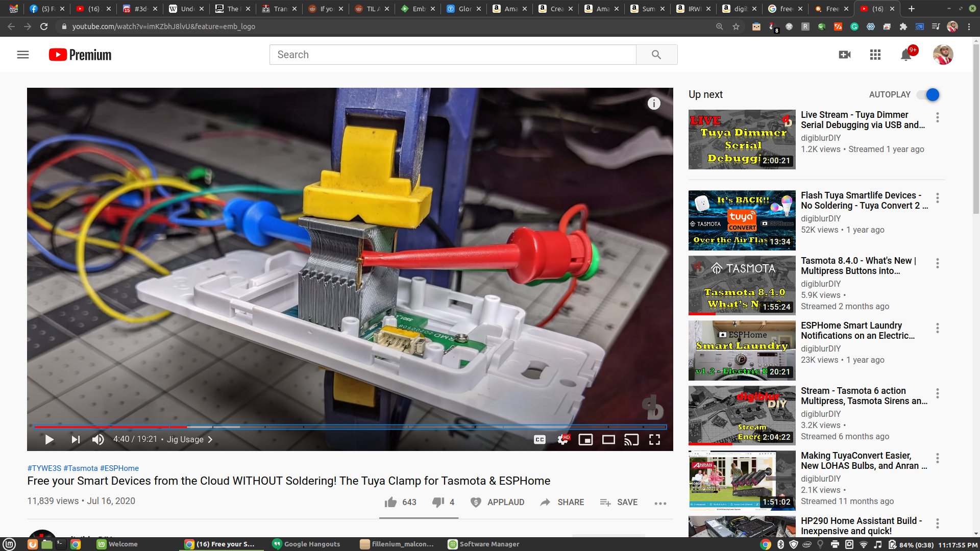Click the SHARE button

562,502
